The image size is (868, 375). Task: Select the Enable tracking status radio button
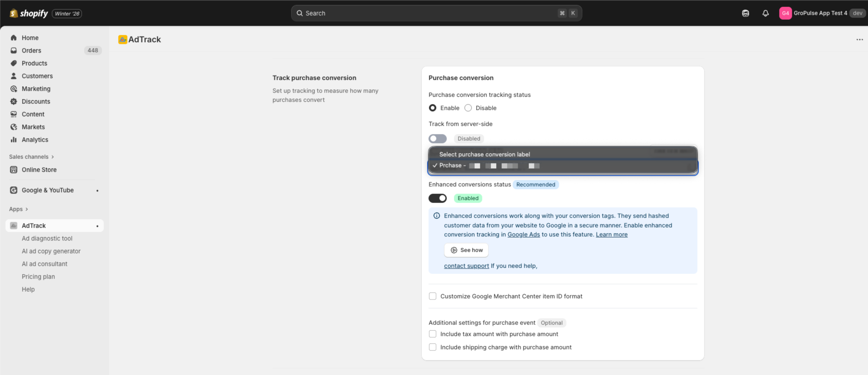(433, 107)
